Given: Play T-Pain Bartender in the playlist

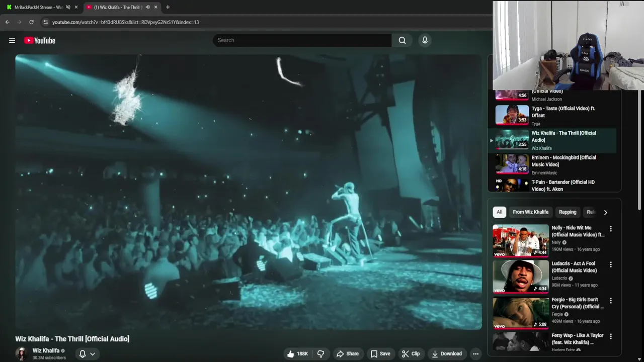Looking at the screenshot, I should click(x=552, y=185).
